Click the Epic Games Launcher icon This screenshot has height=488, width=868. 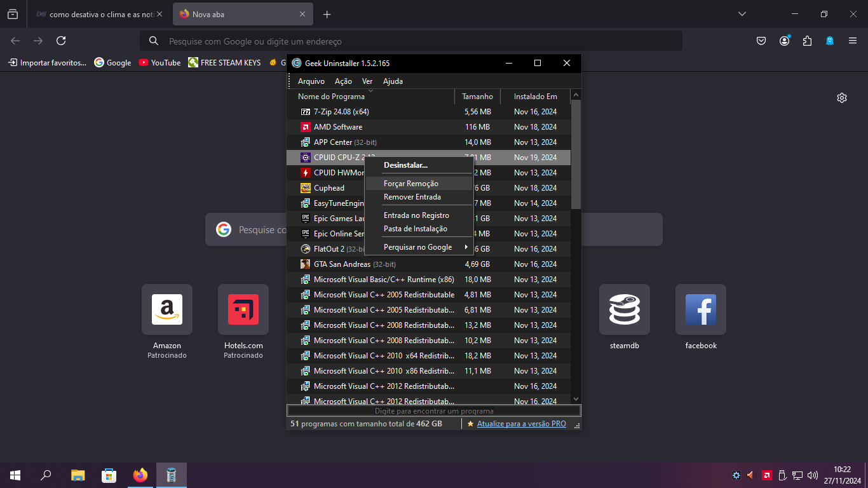tap(306, 219)
